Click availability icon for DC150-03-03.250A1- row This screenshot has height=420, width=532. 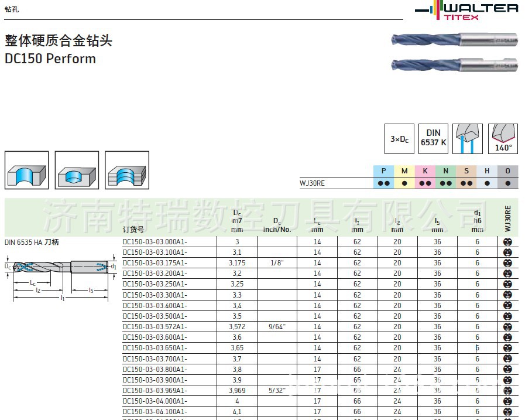click(507, 284)
